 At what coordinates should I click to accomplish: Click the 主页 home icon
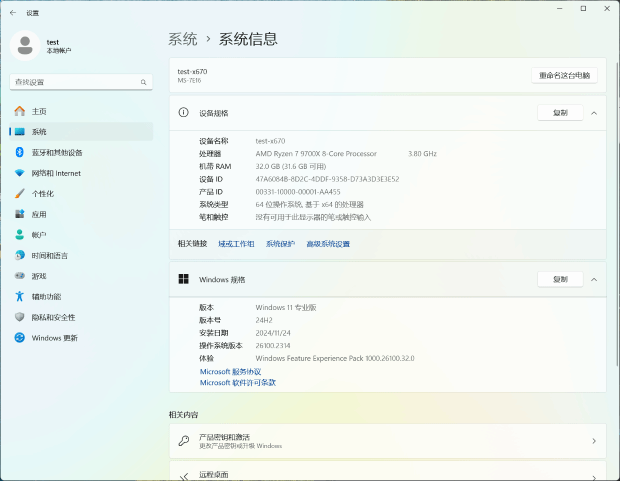click(x=19, y=111)
